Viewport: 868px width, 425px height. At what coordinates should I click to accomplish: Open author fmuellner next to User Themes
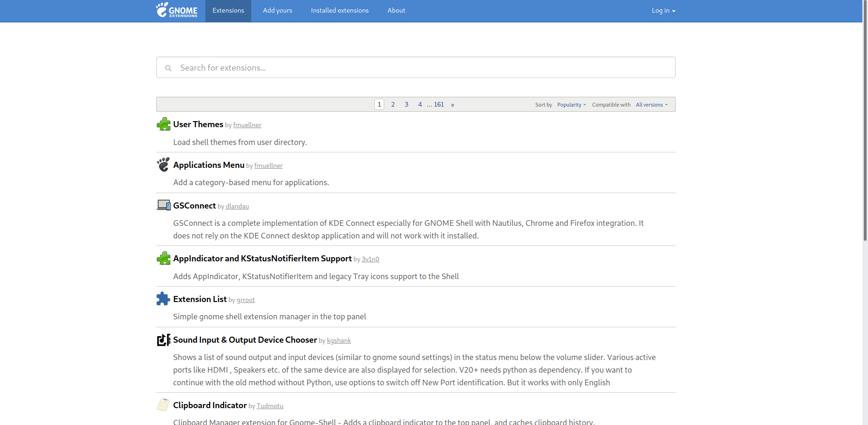247,125
